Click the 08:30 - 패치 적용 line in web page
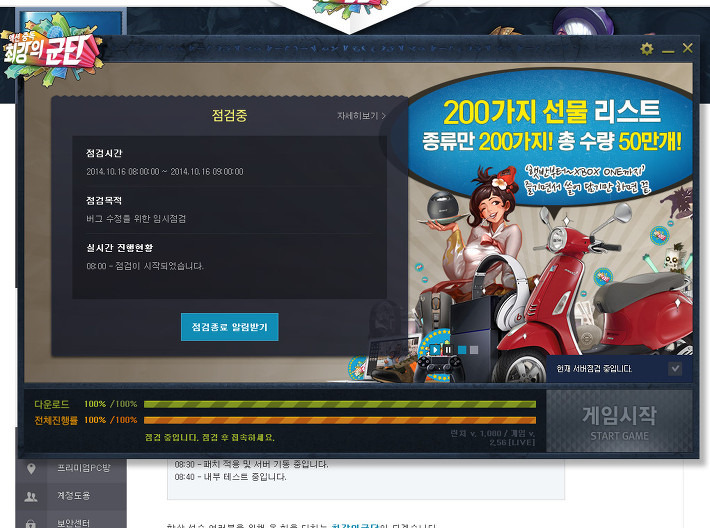The width and height of the screenshot is (710, 528). [251, 464]
